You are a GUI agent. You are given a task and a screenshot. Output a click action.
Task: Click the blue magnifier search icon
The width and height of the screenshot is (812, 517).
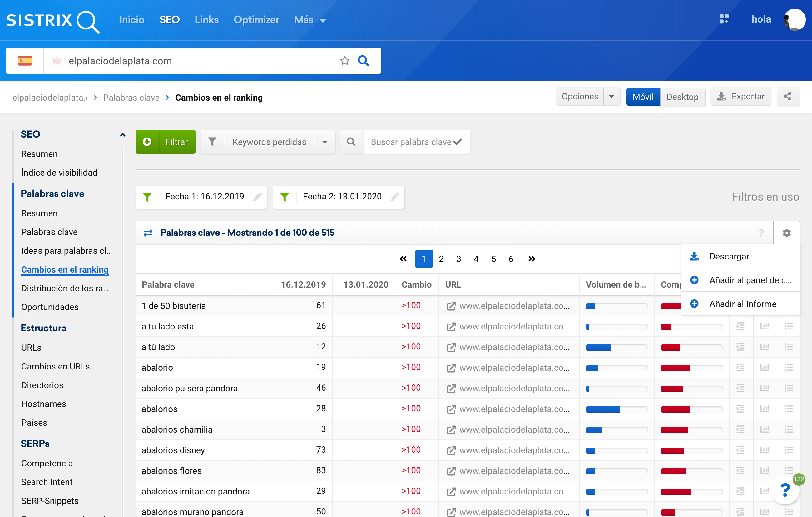coord(363,61)
